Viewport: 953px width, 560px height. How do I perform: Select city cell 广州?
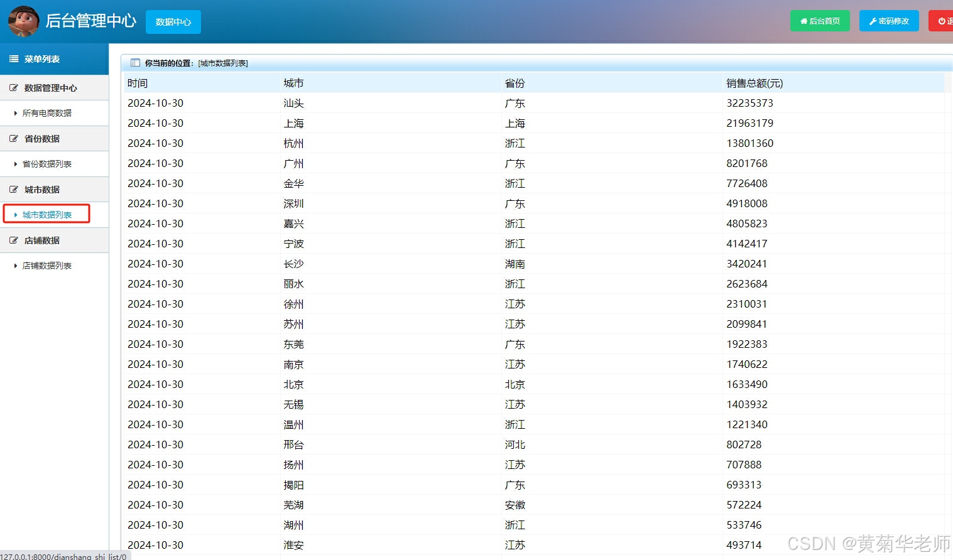(x=293, y=163)
